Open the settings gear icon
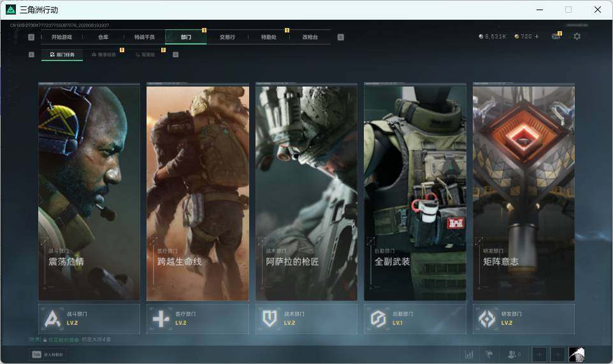The height and width of the screenshot is (364, 613). click(x=577, y=36)
